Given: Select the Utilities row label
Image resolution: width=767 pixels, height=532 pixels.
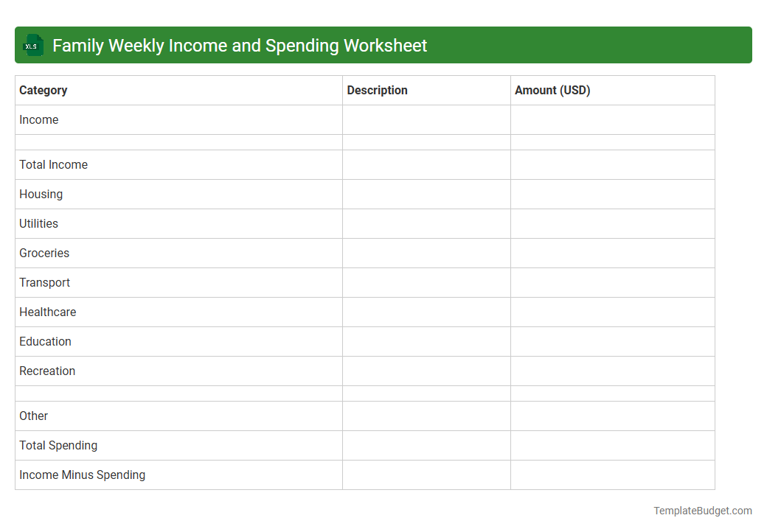Looking at the screenshot, I should point(38,223).
